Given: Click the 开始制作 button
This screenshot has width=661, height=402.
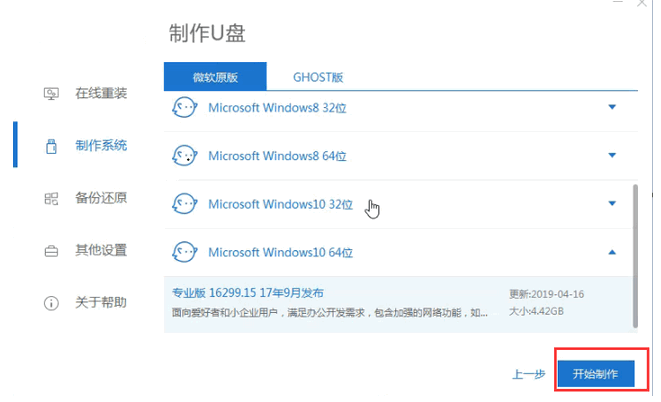Looking at the screenshot, I should [596, 374].
